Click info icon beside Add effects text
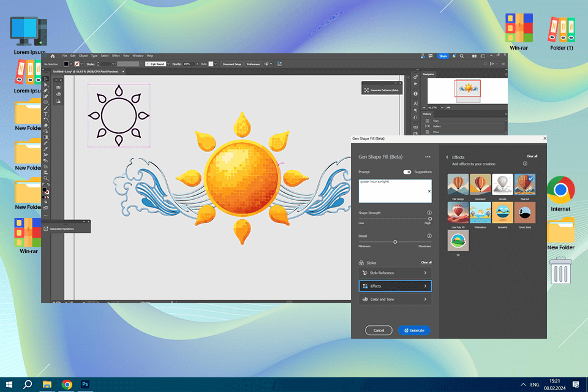Image resolution: width=588 pixels, height=392 pixels. tap(525, 164)
